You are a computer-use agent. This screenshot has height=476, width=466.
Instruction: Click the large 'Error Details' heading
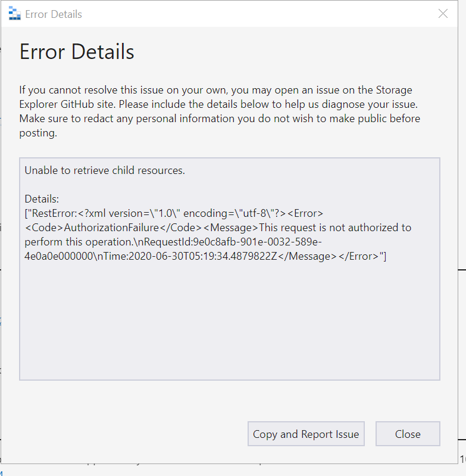pos(77,51)
